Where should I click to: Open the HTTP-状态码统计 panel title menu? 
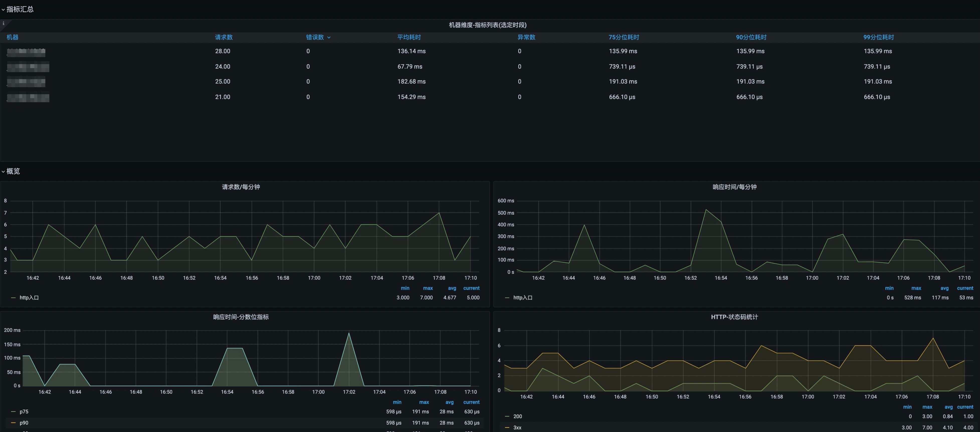pos(734,317)
